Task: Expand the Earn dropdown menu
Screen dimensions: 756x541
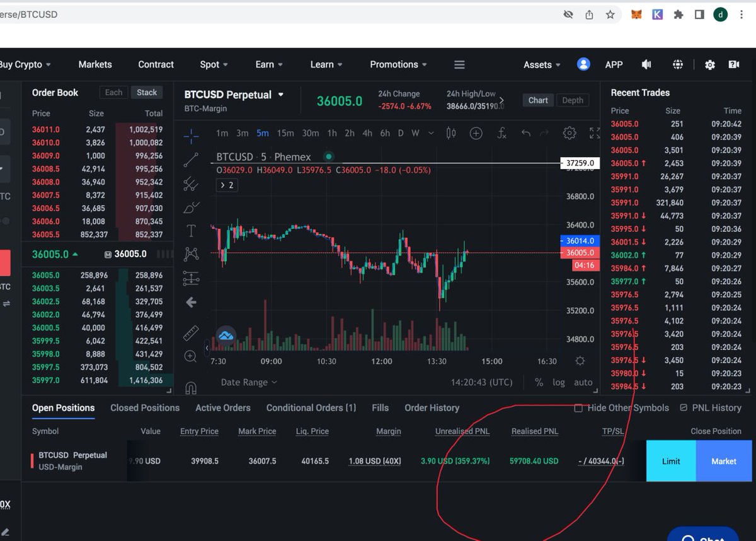Action: click(269, 64)
